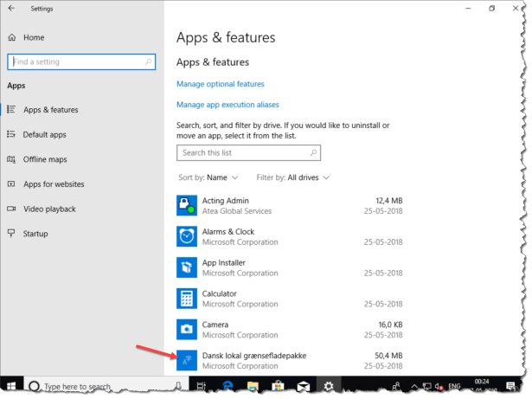Click the Calculator app icon
The width and height of the screenshot is (532, 399).
tap(187, 299)
